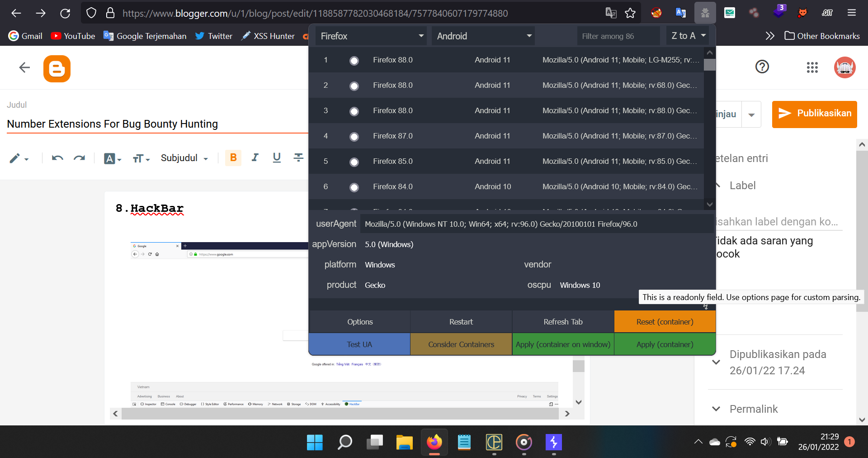Open Google Terjemahan bookmark

[145, 36]
